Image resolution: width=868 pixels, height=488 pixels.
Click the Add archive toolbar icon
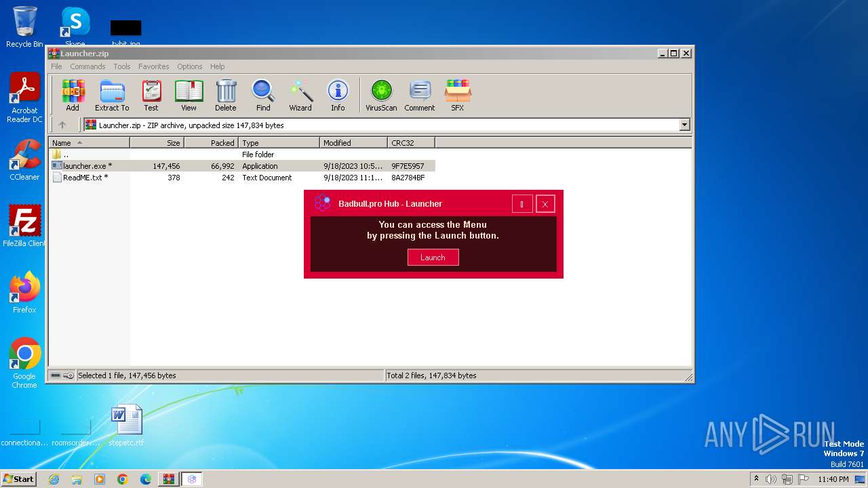point(73,95)
